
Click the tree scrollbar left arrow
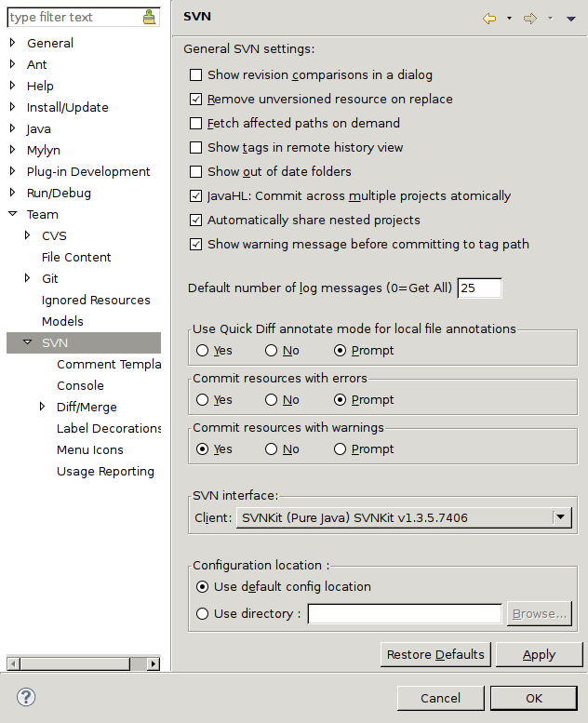tap(13, 664)
